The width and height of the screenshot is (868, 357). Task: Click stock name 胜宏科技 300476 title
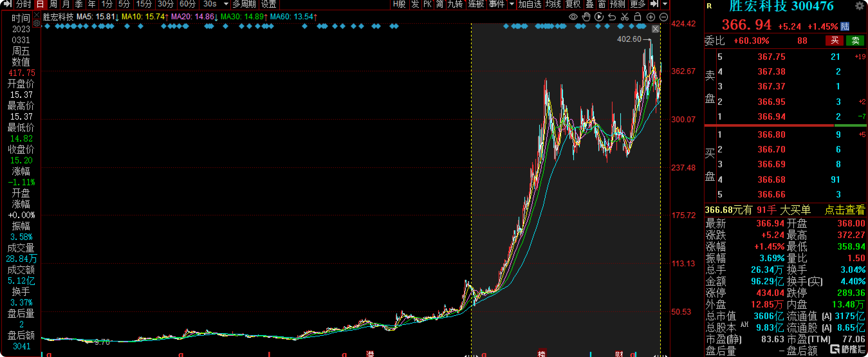pos(781,6)
